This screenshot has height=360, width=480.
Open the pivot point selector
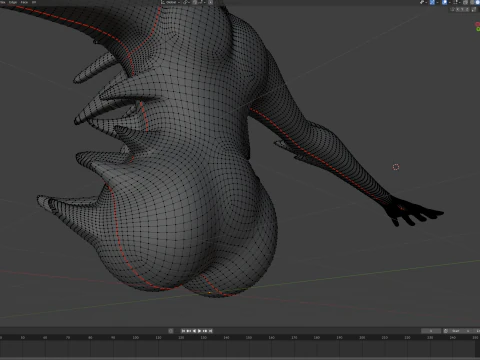pos(186,2)
